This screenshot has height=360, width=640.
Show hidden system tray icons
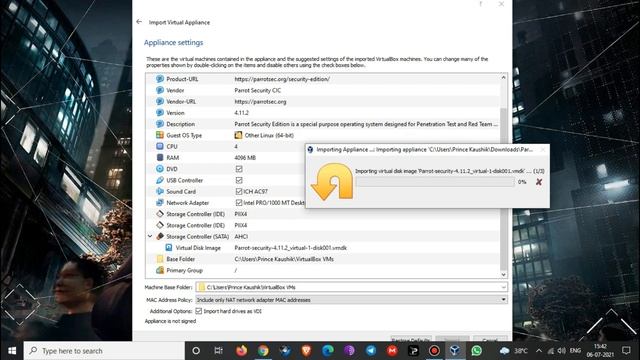click(x=539, y=351)
